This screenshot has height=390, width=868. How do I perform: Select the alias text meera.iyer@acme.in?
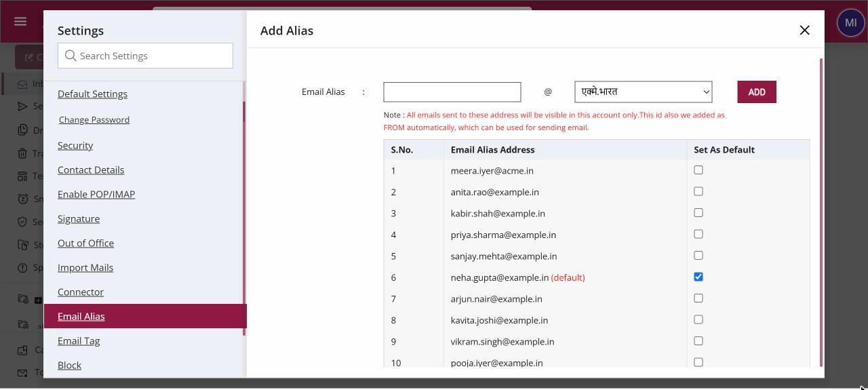coord(492,171)
